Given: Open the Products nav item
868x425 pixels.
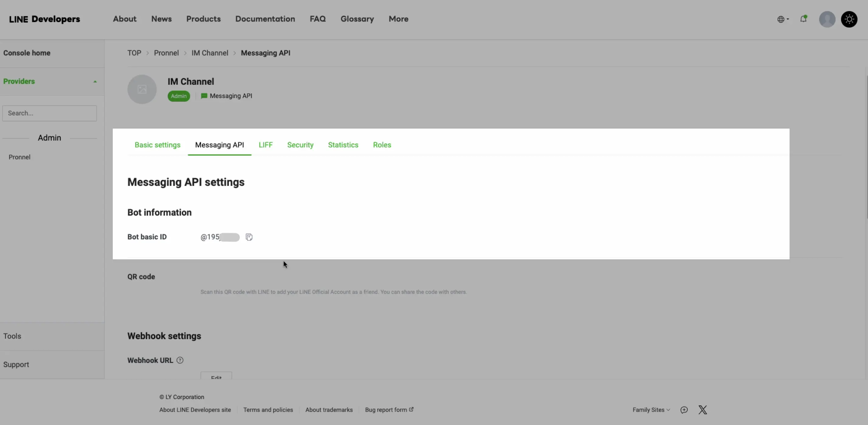Looking at the screenshot, I should [x=204, y=19].
